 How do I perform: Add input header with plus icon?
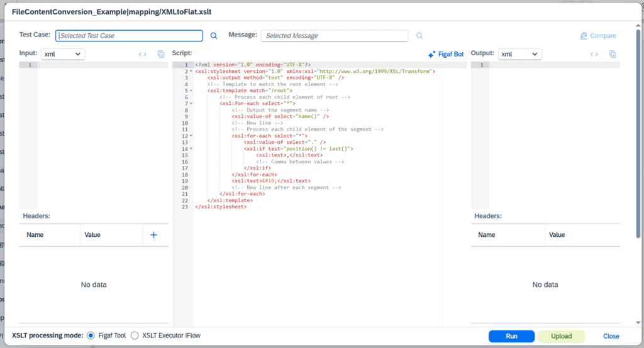tap(153, 235)
